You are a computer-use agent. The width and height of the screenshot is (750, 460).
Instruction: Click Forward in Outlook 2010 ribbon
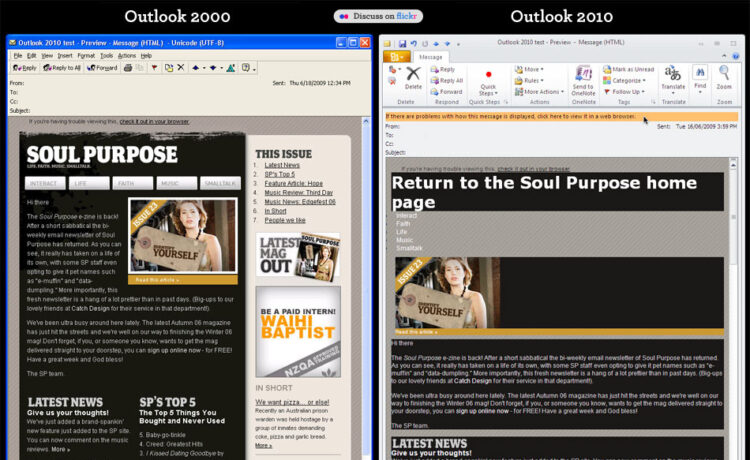click(446, 91)
